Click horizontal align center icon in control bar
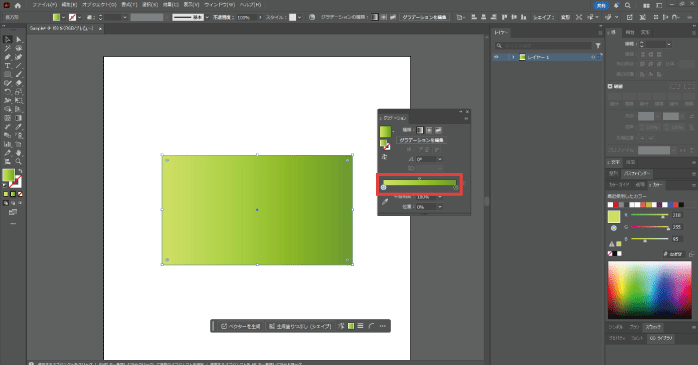This screenshot has width=698, height=365. coord(484,17)
